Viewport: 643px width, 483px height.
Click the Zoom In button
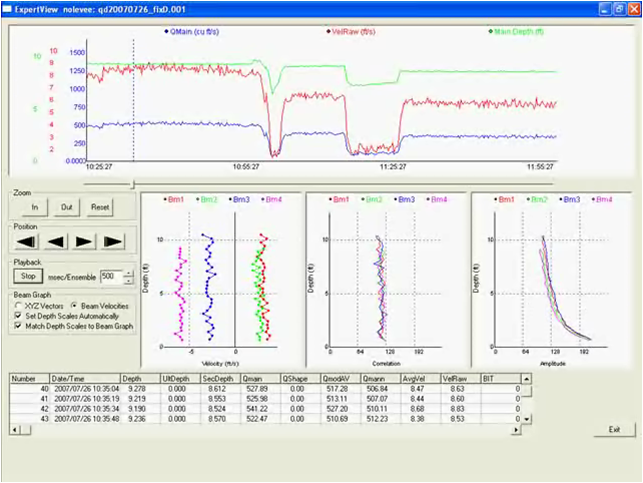(33, 207)
